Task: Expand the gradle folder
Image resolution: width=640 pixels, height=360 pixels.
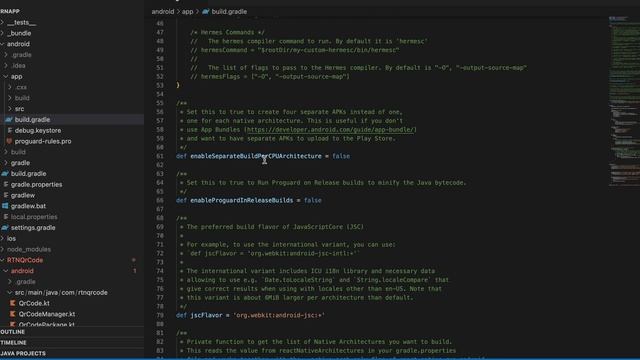Action: (x=6, y=163)
